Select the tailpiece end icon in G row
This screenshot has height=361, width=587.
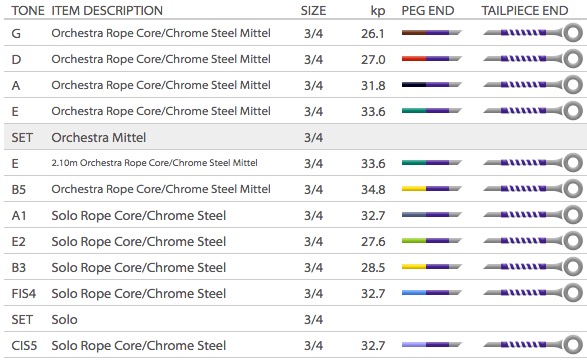pyautogui.click(x=533, y=33)
